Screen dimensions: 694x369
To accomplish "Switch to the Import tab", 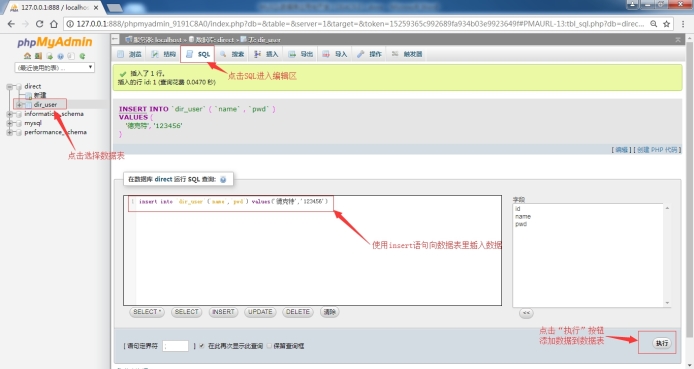I will (x=335, y=54).
